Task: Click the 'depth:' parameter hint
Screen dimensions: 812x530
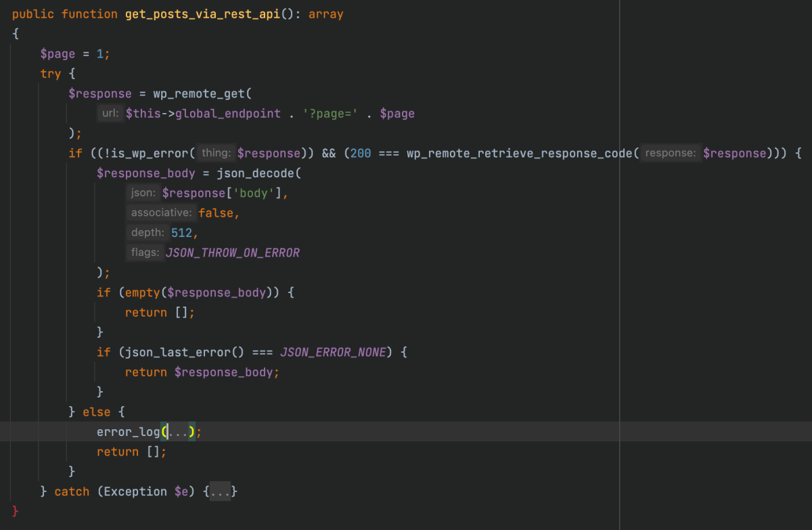Action: coord(148,233)
